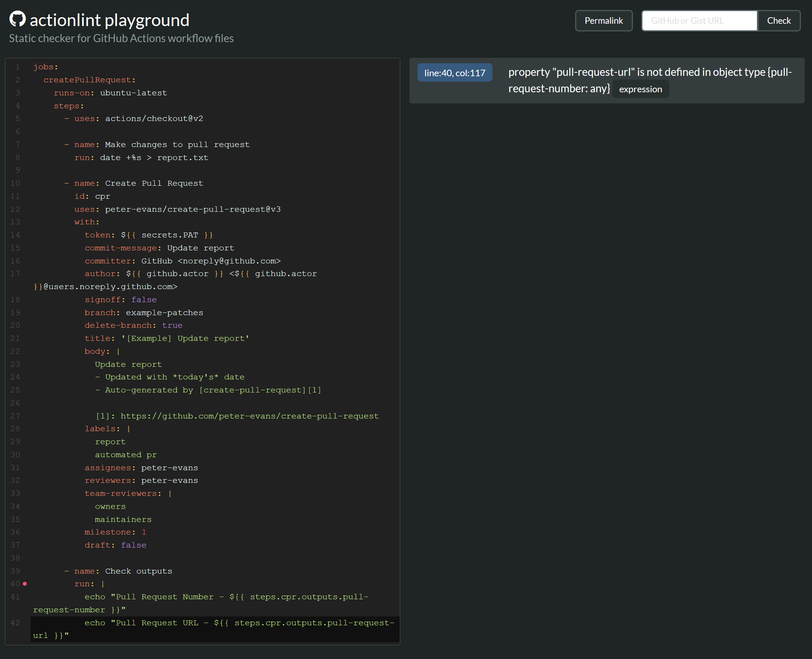Click the Permalink button
Screen dimensions: 812x659
click(x=603, y=20)
